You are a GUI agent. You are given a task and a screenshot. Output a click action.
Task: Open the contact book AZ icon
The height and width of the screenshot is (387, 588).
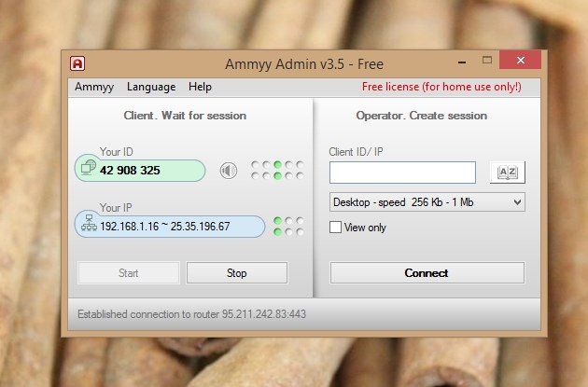point(508,173)
